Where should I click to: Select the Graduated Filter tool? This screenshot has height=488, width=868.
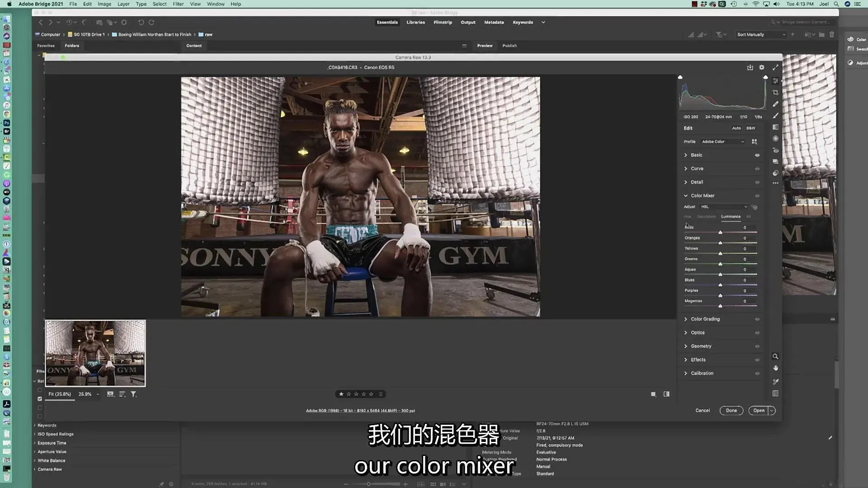[x=775, y=127]
